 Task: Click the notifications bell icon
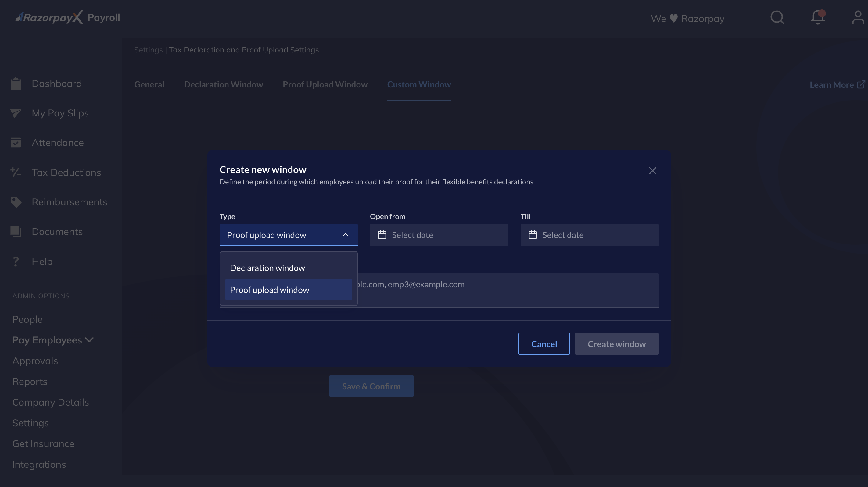(x=817, y=17)
